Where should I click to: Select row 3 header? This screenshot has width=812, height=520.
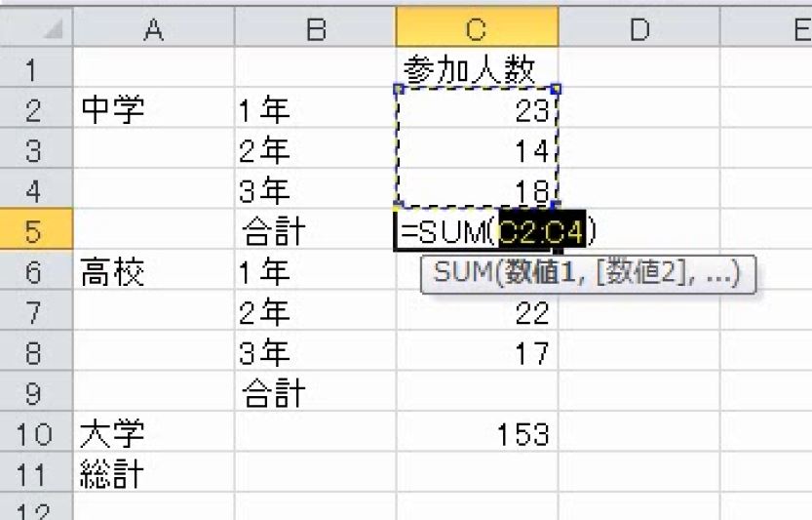(x=36, y=148)
